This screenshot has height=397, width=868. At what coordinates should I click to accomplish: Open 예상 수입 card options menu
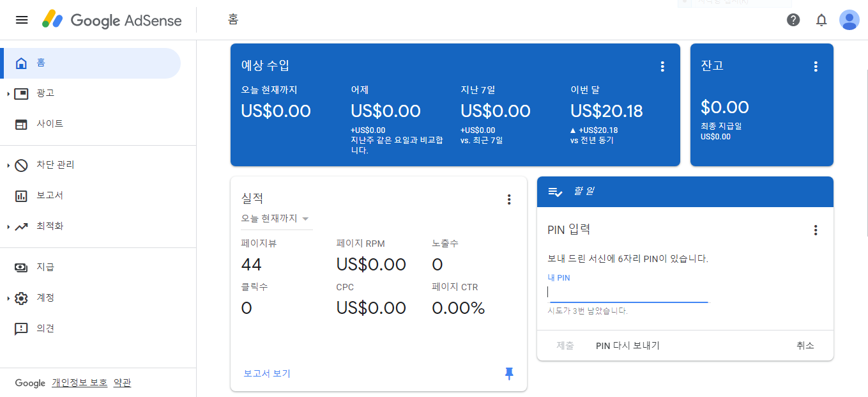click(662, 66)
